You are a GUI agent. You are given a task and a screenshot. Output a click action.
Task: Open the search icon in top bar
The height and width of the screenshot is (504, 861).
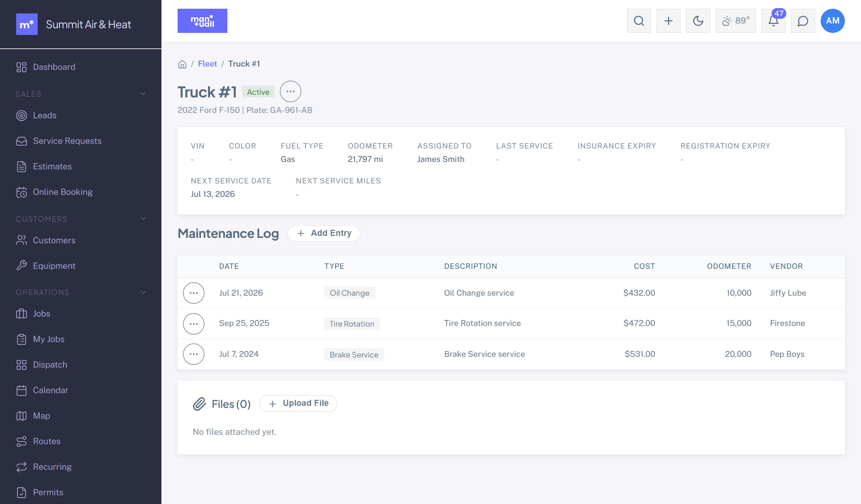click(639, 21)
